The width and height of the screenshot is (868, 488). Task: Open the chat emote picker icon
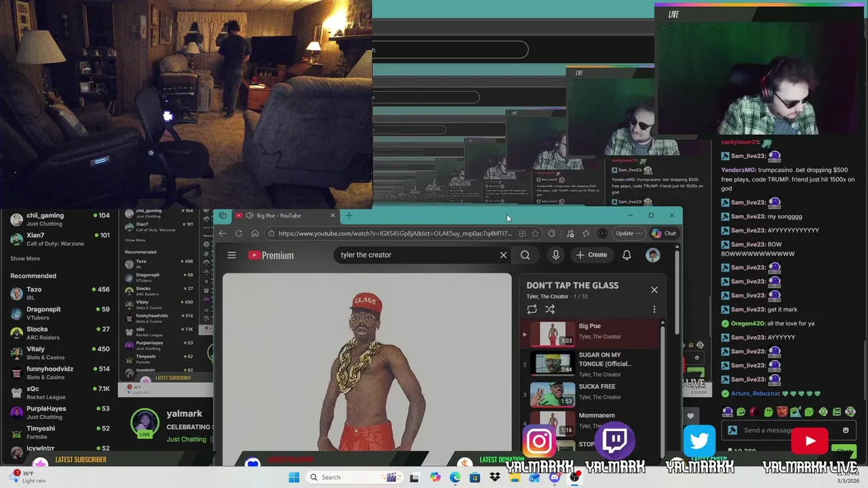(846, 430)
